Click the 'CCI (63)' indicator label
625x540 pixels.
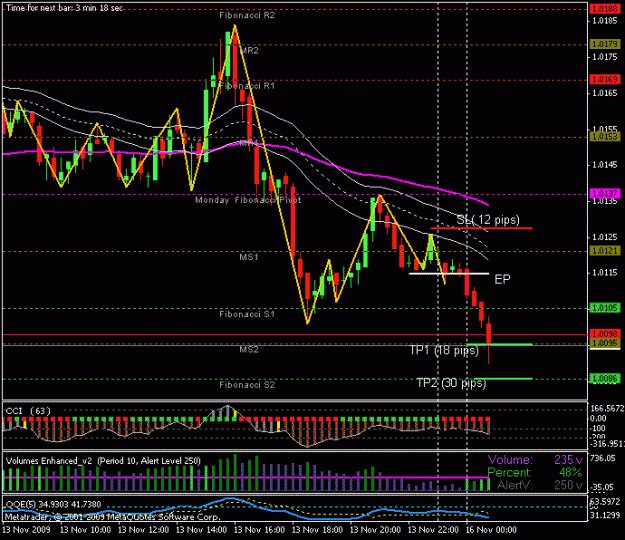click(x=28, y=411)
